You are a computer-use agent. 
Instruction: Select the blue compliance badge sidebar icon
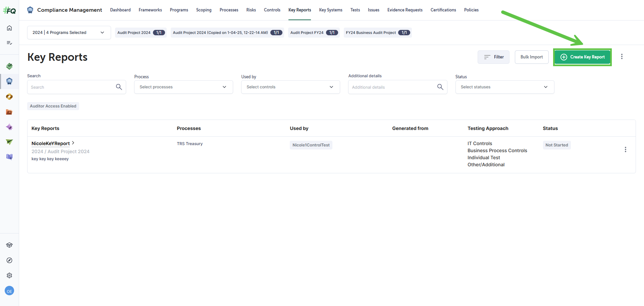[9, 81]
